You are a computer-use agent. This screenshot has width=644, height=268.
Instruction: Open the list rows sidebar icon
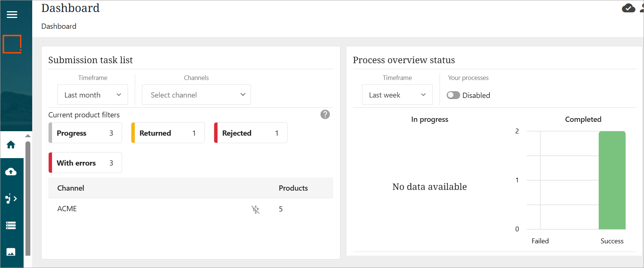11,225
